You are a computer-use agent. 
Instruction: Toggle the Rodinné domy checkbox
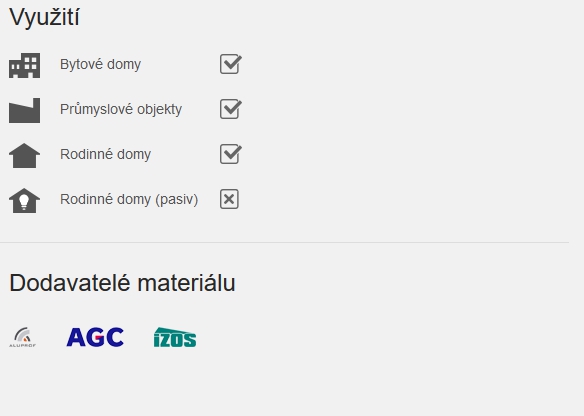(x=231, y=154)
